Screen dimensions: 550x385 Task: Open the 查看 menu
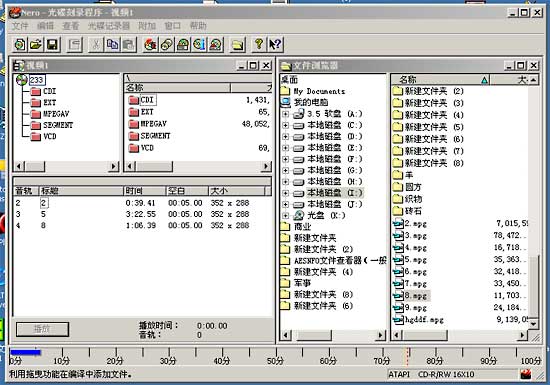coord(71,26)
